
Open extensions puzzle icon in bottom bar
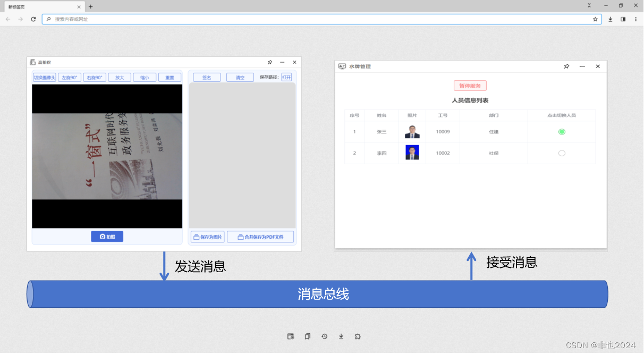[x=358, y=336]
